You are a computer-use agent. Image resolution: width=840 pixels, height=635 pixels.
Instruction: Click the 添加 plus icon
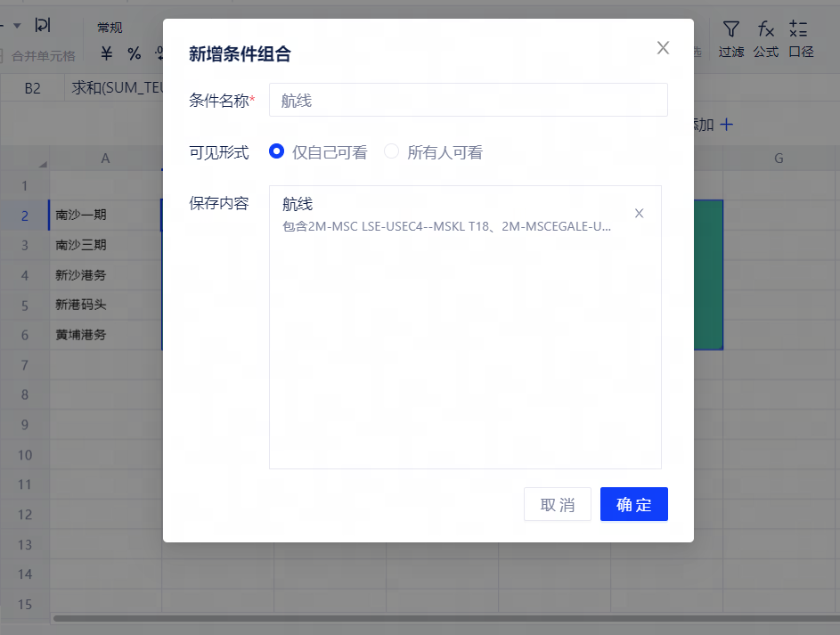pos(726,125)
